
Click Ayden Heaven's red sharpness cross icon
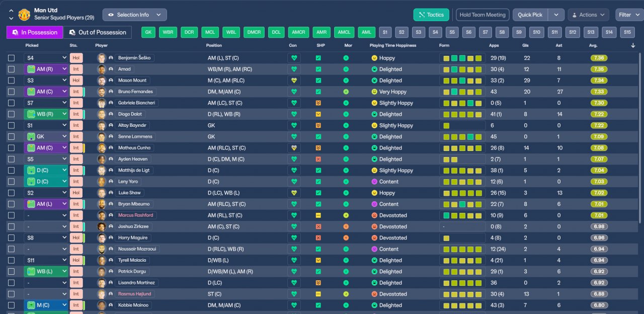click(x=318, y=159)
